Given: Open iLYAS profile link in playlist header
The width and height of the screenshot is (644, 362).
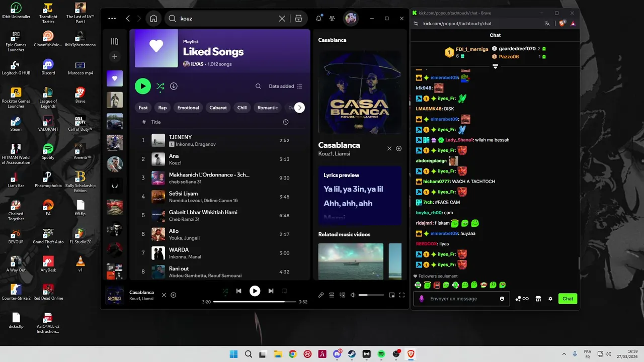Looking at the screenshot, I should coord(196,64).
